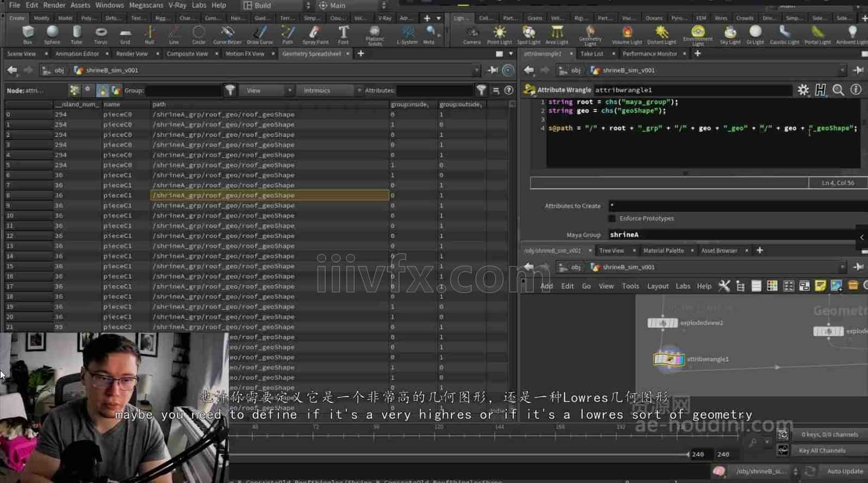Viewport: 868px width, 483px height.
Task: Select the Curve Bezier tool
Action: 227,35
